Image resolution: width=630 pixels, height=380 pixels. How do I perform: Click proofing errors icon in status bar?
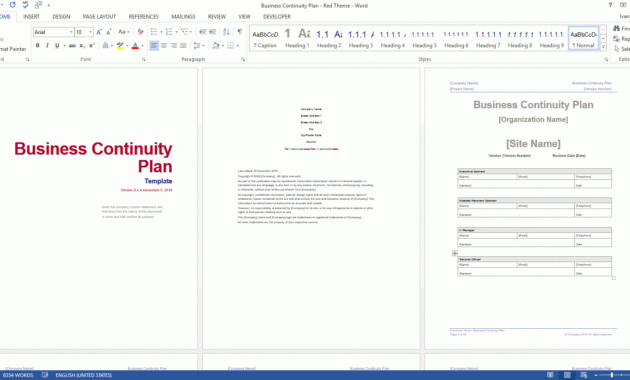point(45,375)
